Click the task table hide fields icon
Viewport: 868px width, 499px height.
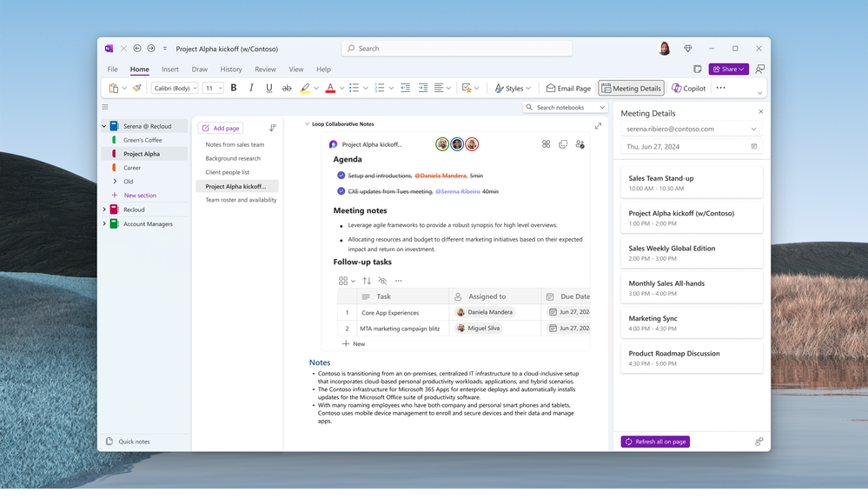click(382, 281)
